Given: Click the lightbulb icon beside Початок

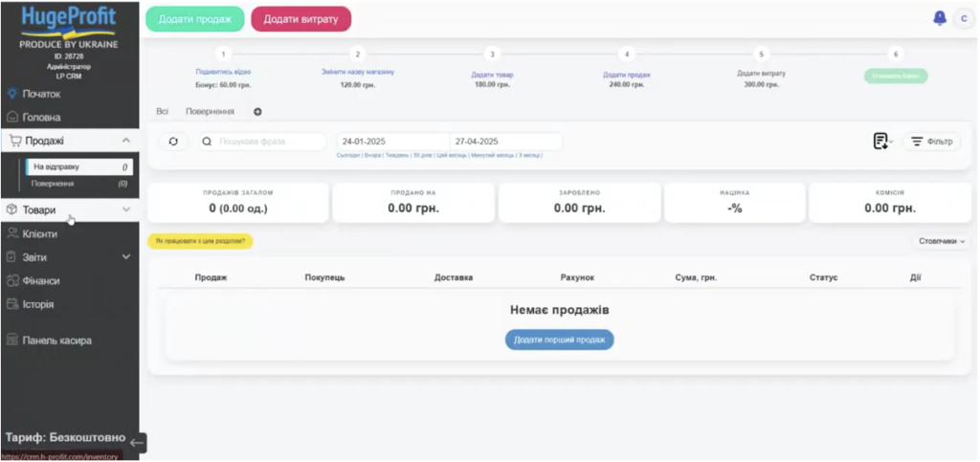Looking at the screenshot, I should [x=11, y=94].
